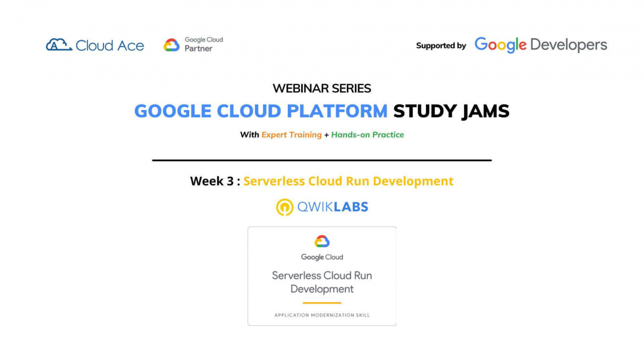This screenshot has width=644, height=362.
Task: Select the Hands-on Practice green text
Action: [x=369, y=135]
